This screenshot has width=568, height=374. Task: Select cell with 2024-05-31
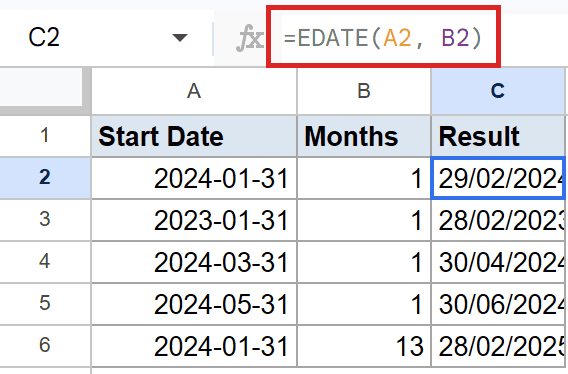pos(194,304)
